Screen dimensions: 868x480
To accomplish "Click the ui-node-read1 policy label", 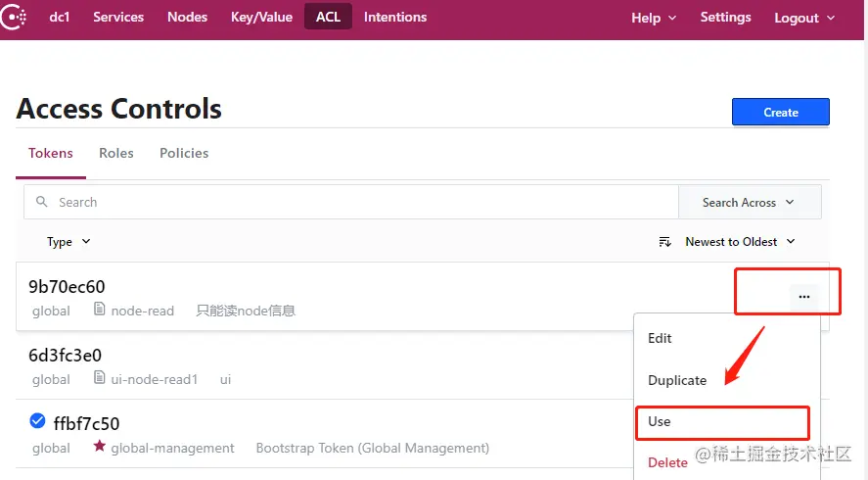I will [154, 380].
